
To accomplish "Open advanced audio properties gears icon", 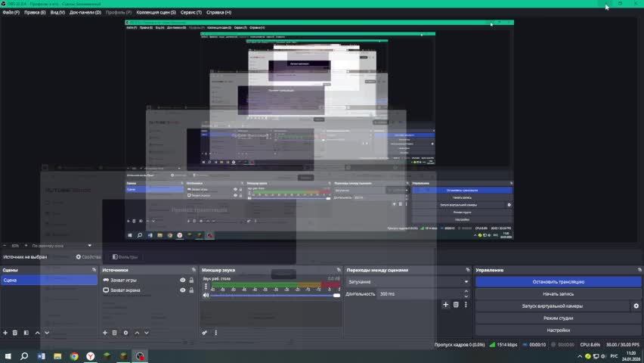I will 205,333.
